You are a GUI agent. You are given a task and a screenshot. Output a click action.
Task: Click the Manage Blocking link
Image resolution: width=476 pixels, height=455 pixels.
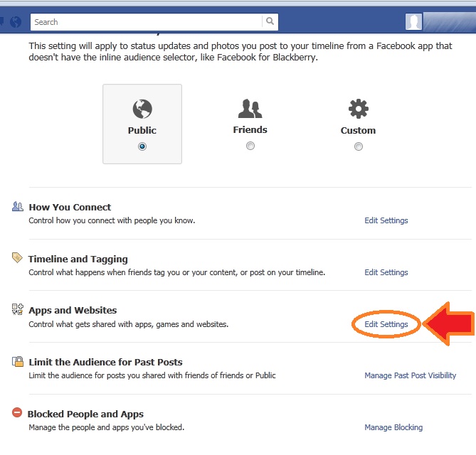393,427
